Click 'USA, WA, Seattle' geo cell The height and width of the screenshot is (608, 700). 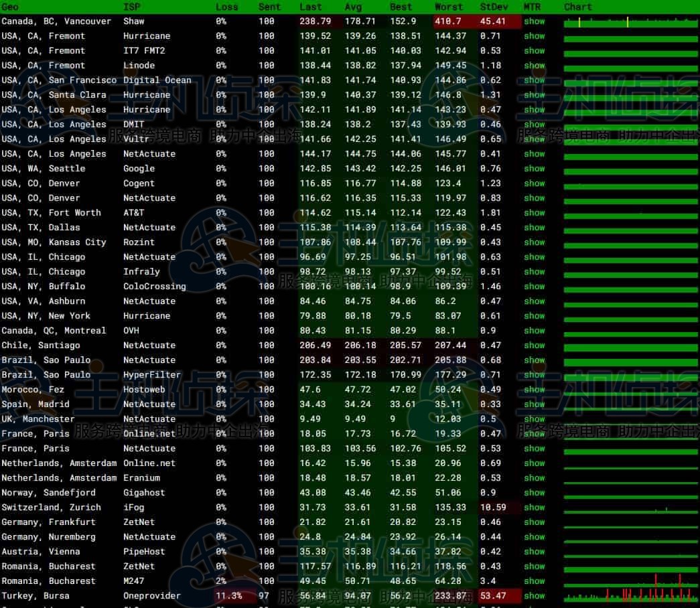[44, 169]
